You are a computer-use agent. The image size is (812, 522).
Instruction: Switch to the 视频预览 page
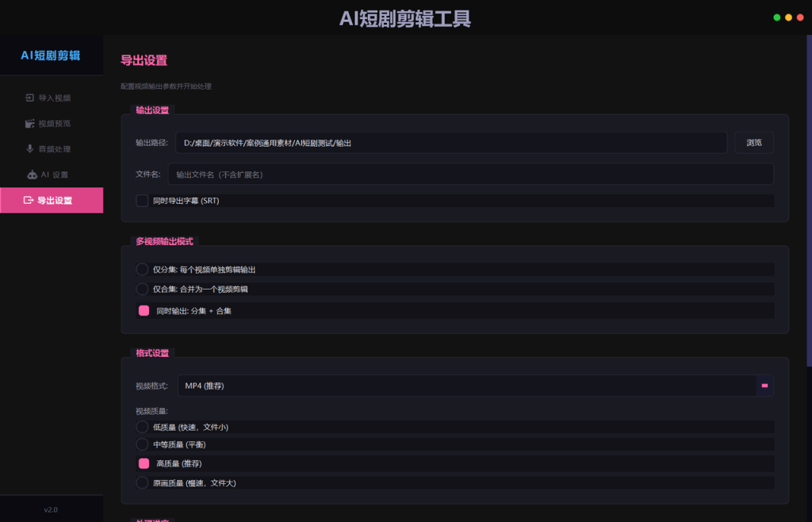(x=52, y=123)
